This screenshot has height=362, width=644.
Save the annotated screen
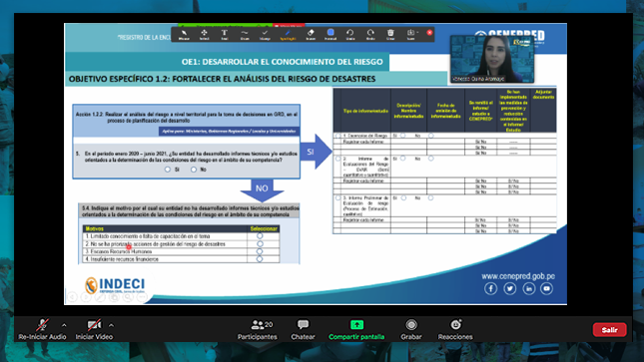410,35
